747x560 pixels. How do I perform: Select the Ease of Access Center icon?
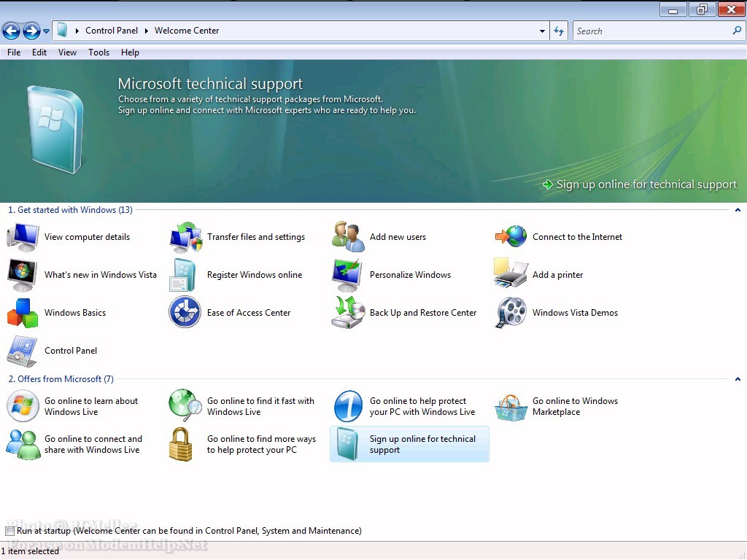(185, 312)
